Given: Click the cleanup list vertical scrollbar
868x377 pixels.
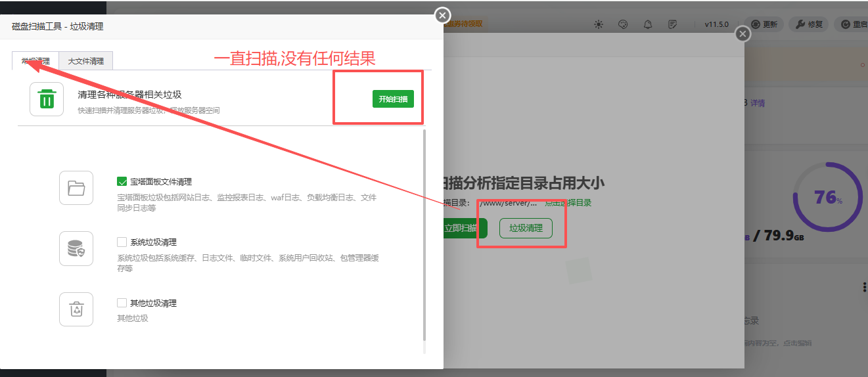Looking at the screenshot, I should tap(424, 234).
